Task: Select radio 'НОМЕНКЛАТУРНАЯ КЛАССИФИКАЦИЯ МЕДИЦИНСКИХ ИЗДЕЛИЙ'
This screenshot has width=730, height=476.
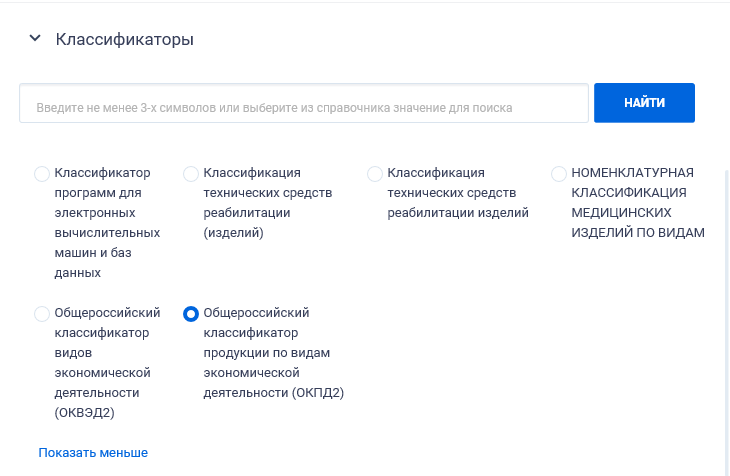Action: [559, 174]
